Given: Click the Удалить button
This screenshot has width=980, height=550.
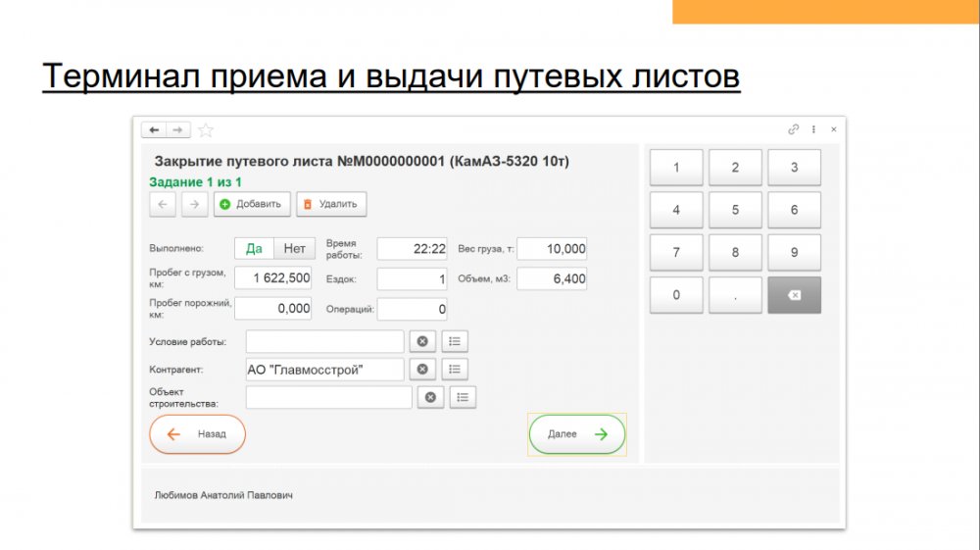Looking at the screenshot, I should click(331, 204).
